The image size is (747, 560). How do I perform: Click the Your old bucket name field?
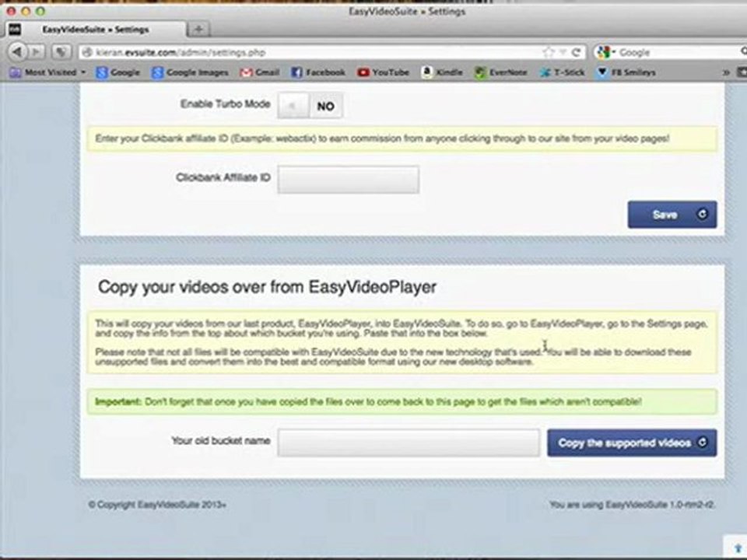point(409,443)
